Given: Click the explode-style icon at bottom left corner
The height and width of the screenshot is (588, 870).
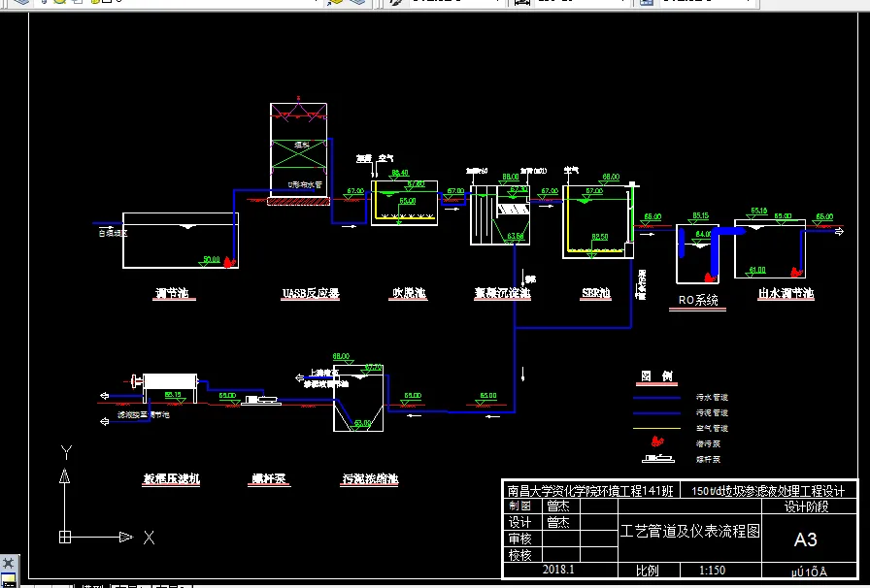Looking at the screenshot, I should point(9,565).
